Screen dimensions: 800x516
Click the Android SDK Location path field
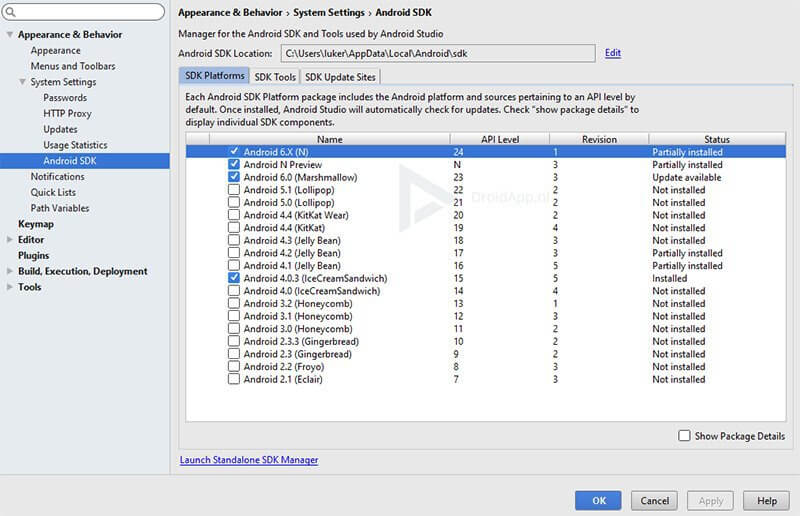436,53
